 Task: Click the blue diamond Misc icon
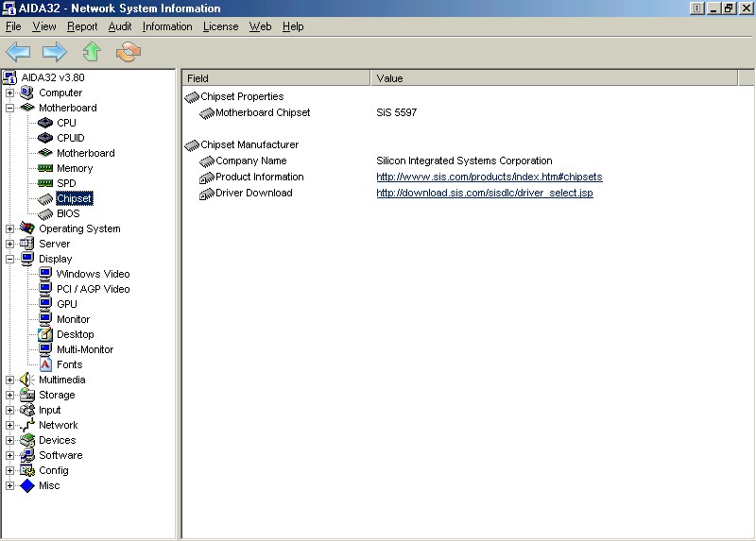pos(27,485)
